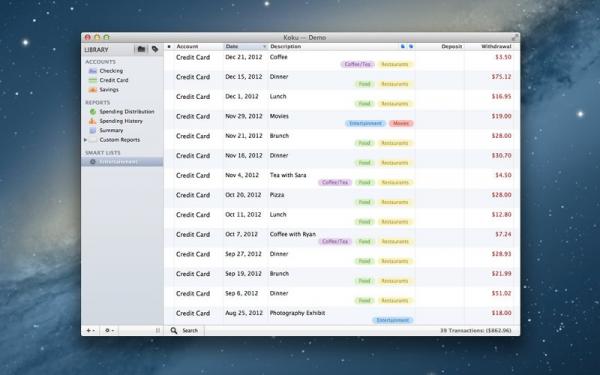This screenshot has height=375, width=600.
Task: Open Spending Distribution report
Action: coord(127,112)
